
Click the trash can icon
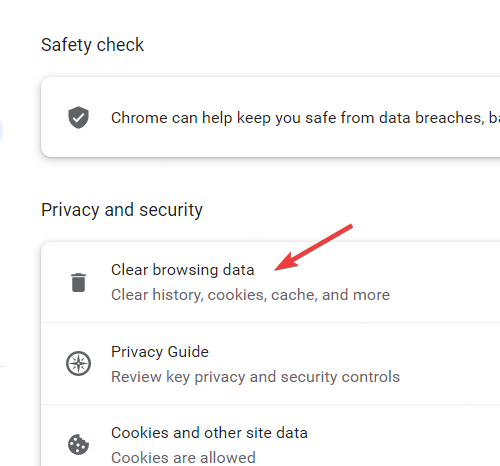79,282
